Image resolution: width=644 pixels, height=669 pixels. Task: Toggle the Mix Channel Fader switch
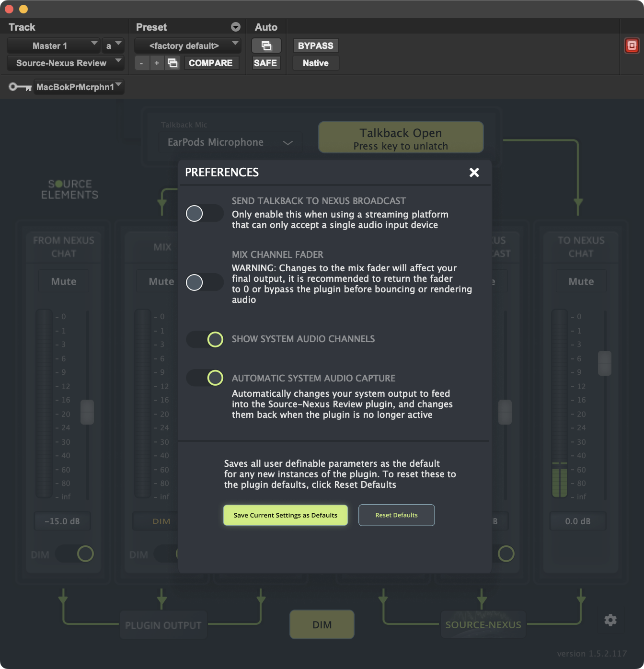click(x=205, y=282)
